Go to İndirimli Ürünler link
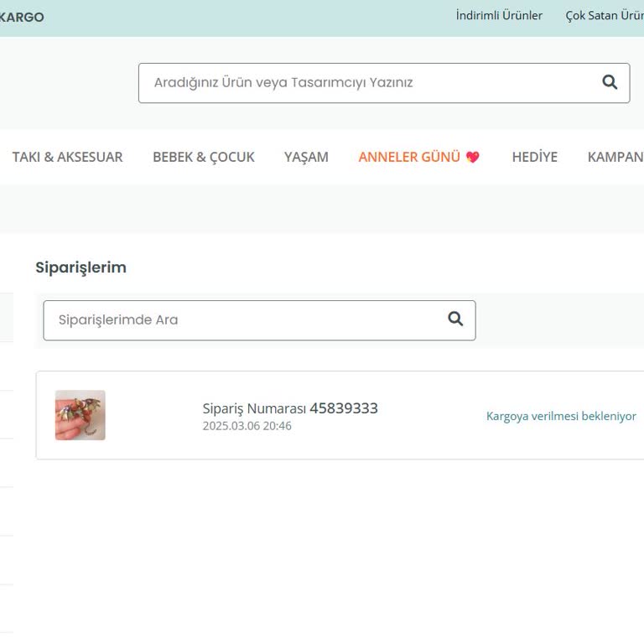Viewport: 644px width, 644px height. [499, 16]
